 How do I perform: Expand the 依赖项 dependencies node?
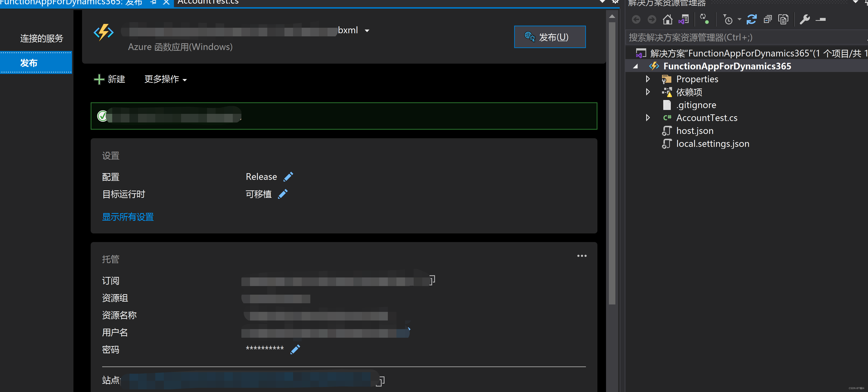(x=648, y=92)
